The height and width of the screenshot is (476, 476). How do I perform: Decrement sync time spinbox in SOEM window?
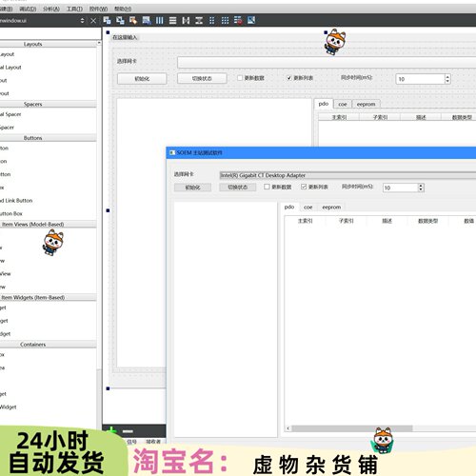[x=421, y=189]
